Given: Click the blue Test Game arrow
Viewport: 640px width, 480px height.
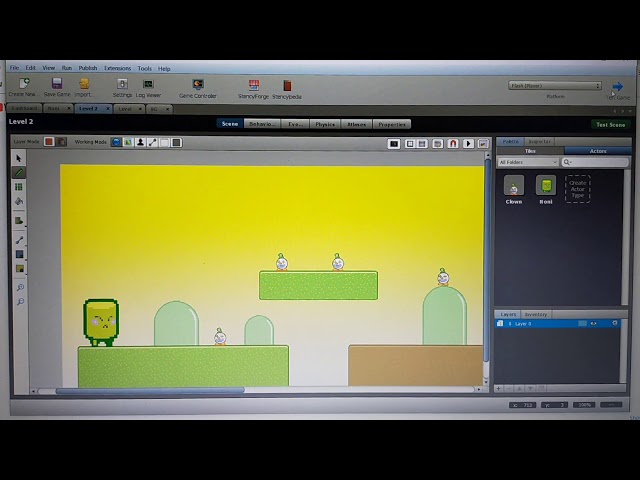Looking at the screenshot, I should 618,86.
